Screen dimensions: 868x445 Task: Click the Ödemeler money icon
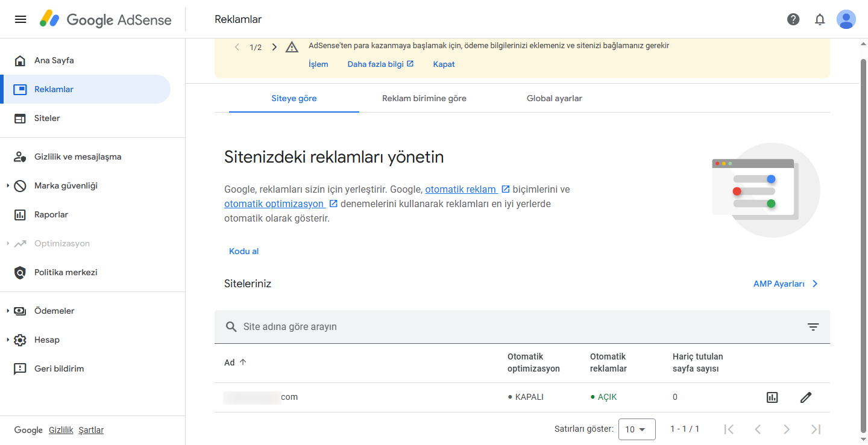point(20,311)
